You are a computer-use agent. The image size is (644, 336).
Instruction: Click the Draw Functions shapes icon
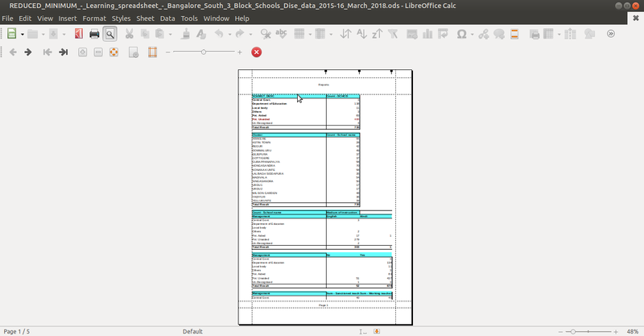(590, 34)
